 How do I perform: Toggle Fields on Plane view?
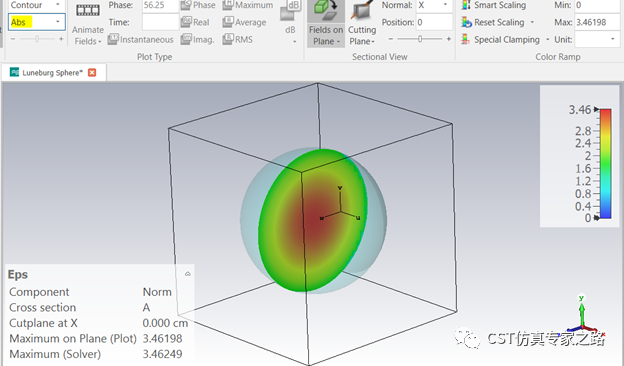[326, 23]
